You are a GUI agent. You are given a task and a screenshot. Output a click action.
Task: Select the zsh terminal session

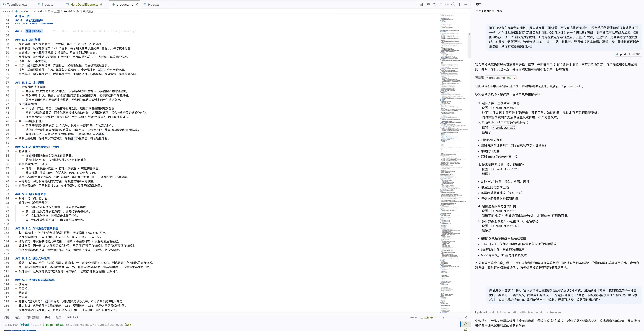(x=424, y=318)
